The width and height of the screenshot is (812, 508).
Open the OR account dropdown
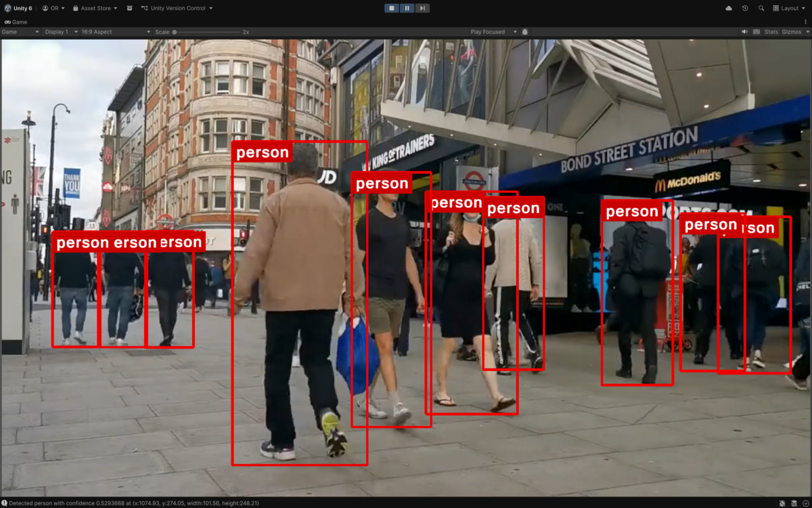click(53, 8)
